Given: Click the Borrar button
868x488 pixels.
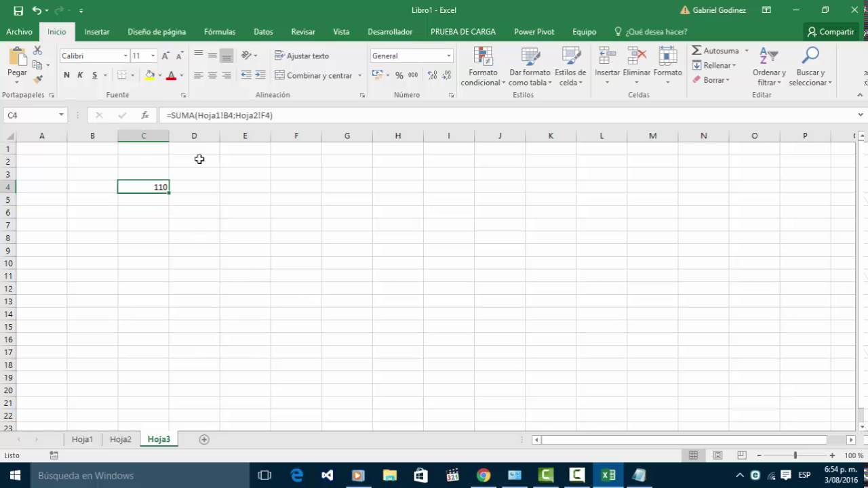Looking at the screenshot, I should click(711, 80).
